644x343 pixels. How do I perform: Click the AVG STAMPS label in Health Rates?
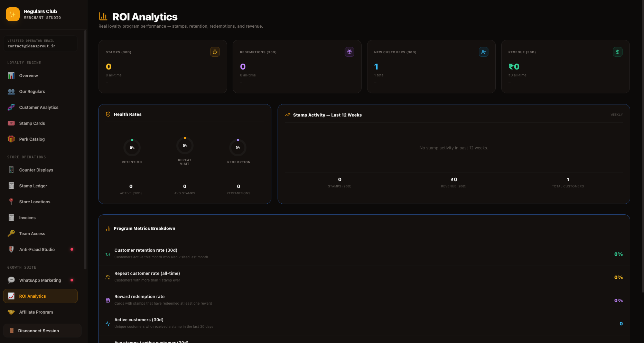pyautogui.click(x=185, y=193)
